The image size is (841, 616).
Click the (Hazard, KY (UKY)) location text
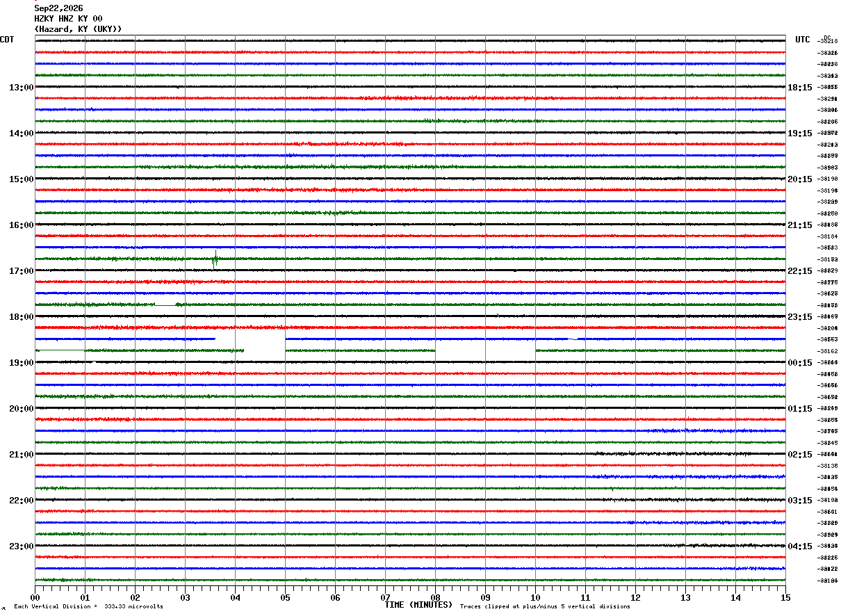(x=78, y=29)
